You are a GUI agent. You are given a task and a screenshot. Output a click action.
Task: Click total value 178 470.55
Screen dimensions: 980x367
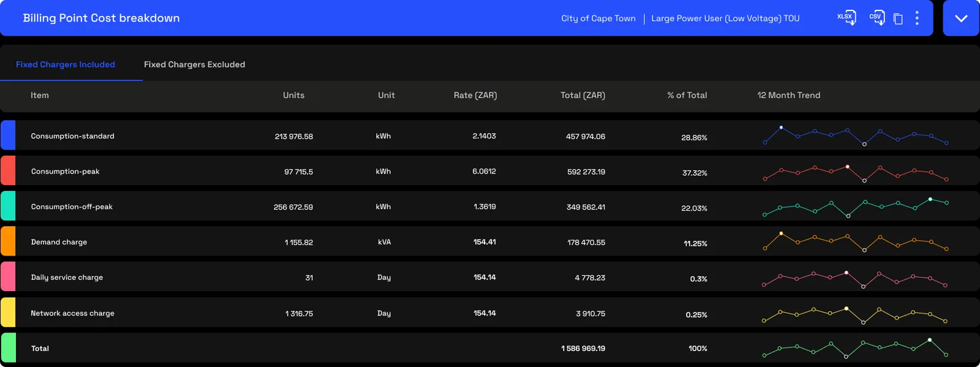coord(586,243)
